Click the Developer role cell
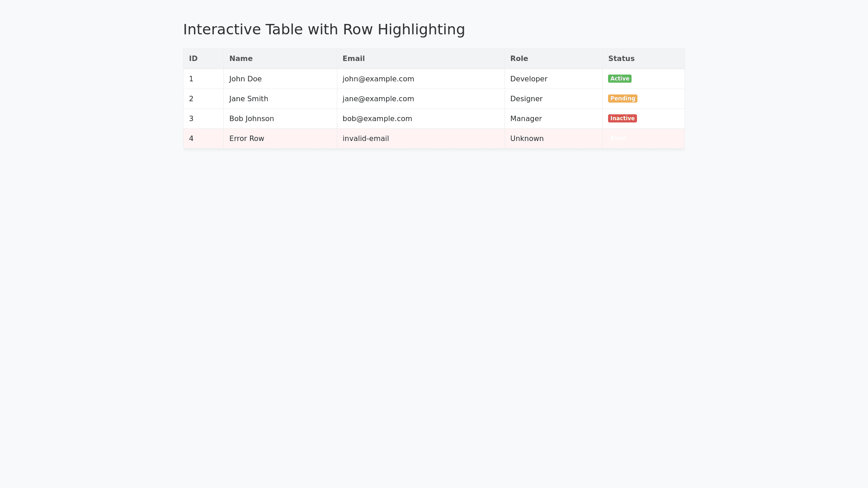Viewport: 868px width, 488px height. coord(528,79)
